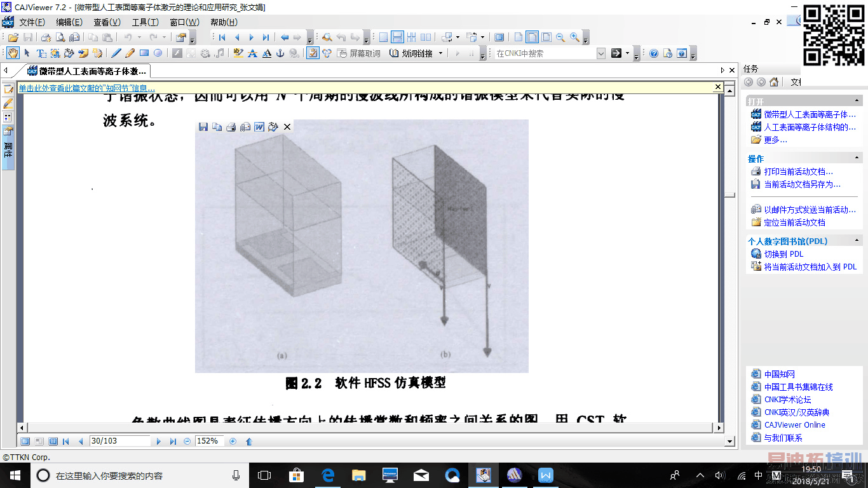Save the image via floating toolbar disk icon
This screenshot has height=488, width=868.
click(x=203, y=127)
